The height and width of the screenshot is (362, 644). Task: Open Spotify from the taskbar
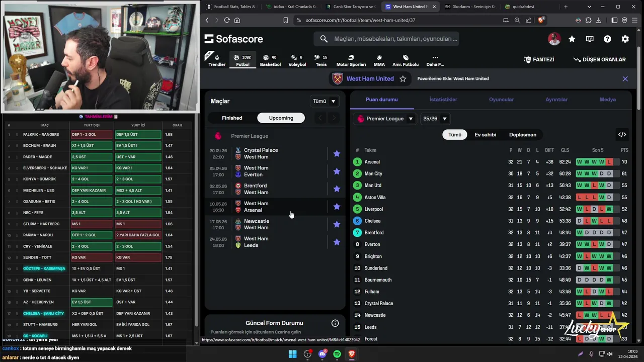pos(337,354)
